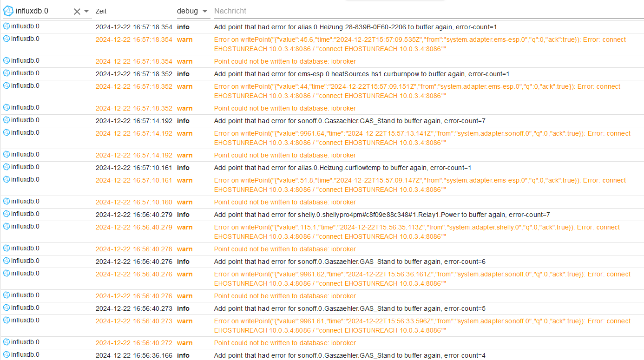The image size is (644, 360).
Task: Click influxdb icon on GAS_Stand error-count=6 row
Action: click(x=7, y=261)
